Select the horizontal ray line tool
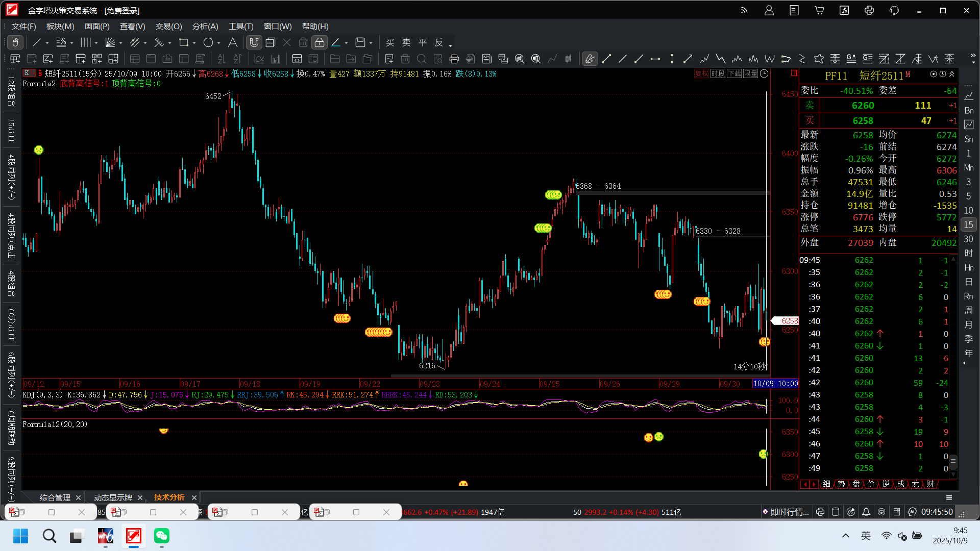This screenshot has height=551, width=980. [655, 59]
